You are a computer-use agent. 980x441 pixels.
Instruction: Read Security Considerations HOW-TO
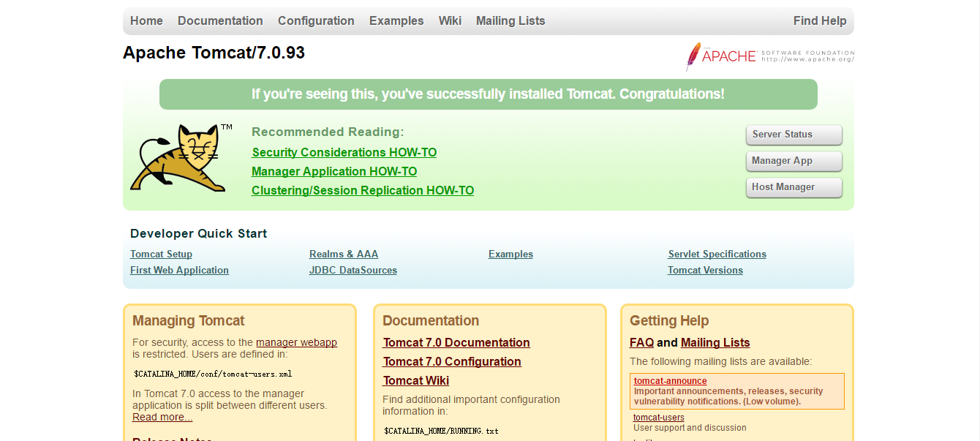[x=344, y=152]
